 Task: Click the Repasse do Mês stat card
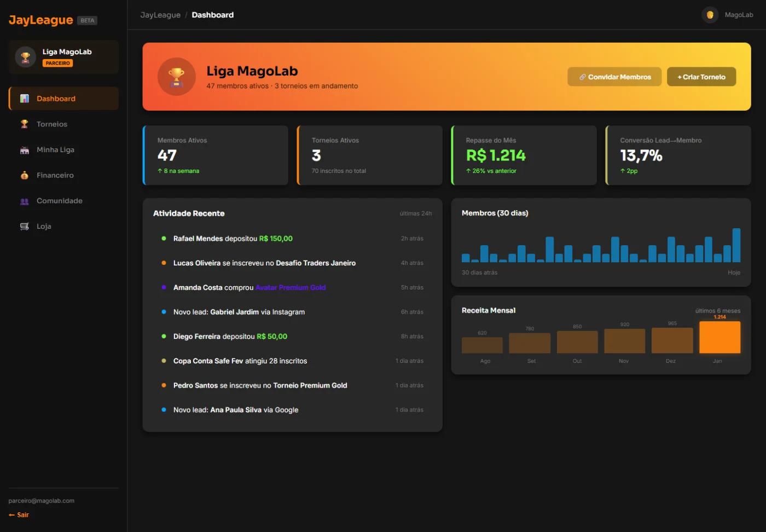click(524, 155)
